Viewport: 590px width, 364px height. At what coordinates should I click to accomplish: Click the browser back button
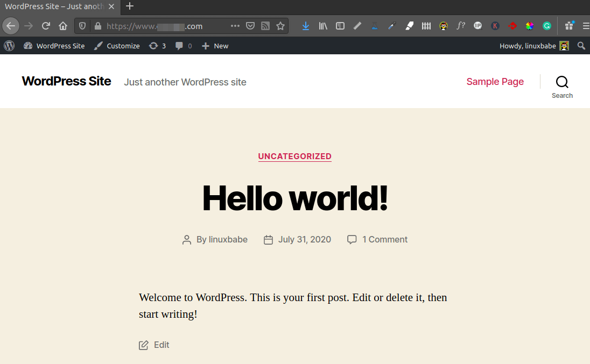(11, 26)
